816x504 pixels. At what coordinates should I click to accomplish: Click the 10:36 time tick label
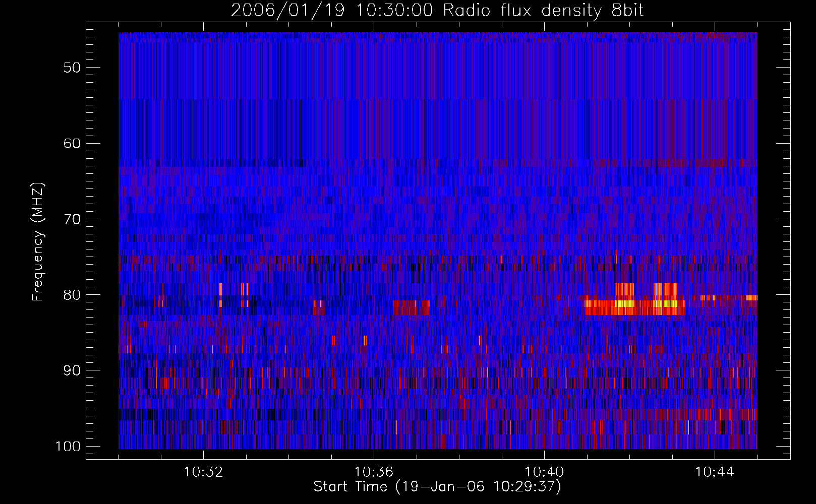(374, 472)
